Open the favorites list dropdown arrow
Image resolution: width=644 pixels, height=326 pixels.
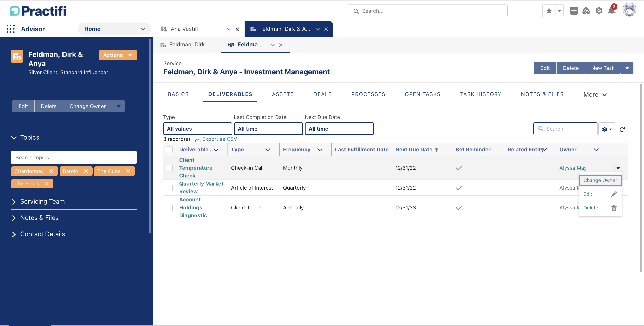click(559, 11)
